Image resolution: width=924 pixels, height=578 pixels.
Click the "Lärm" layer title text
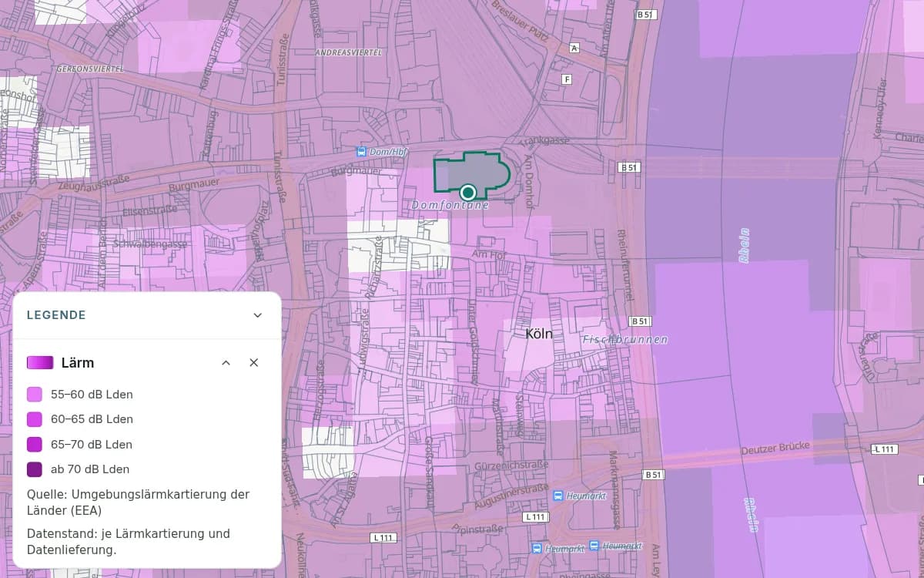click(x=78, y=363)
